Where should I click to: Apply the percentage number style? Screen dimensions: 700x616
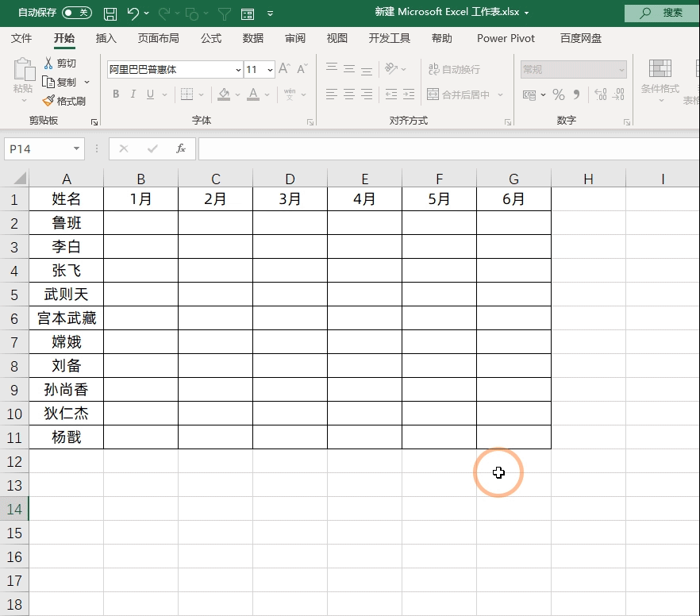[x=559, y=94]
